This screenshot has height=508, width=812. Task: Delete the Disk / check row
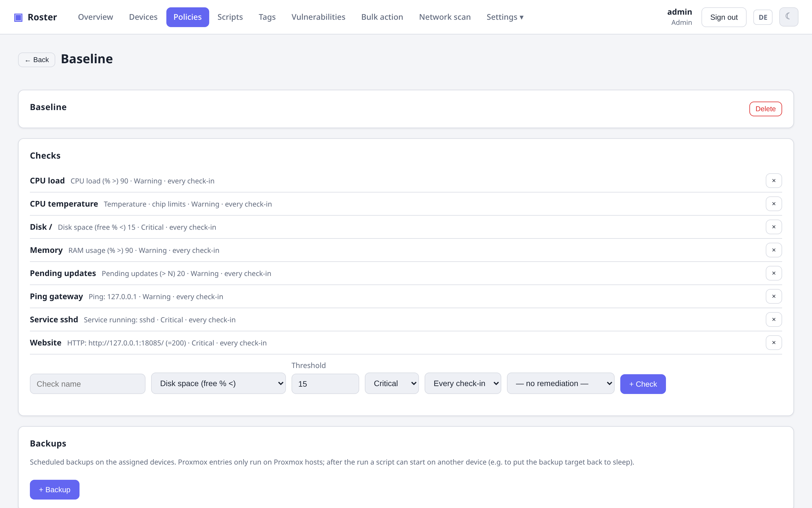point(774,227)
